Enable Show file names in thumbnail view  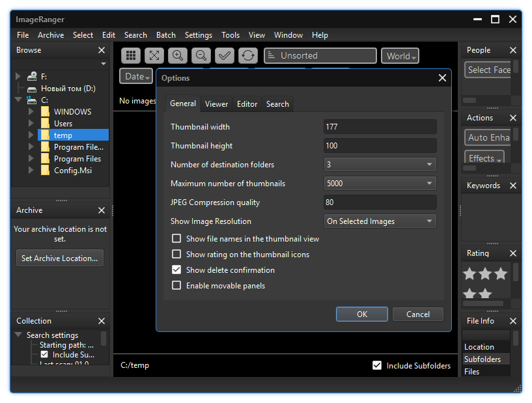pos(176,239)
